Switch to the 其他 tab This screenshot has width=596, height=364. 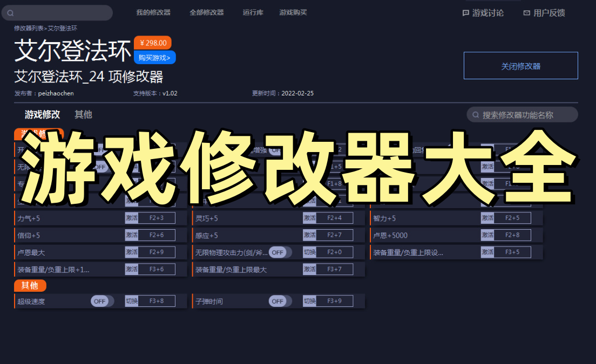tap(84, 114)
